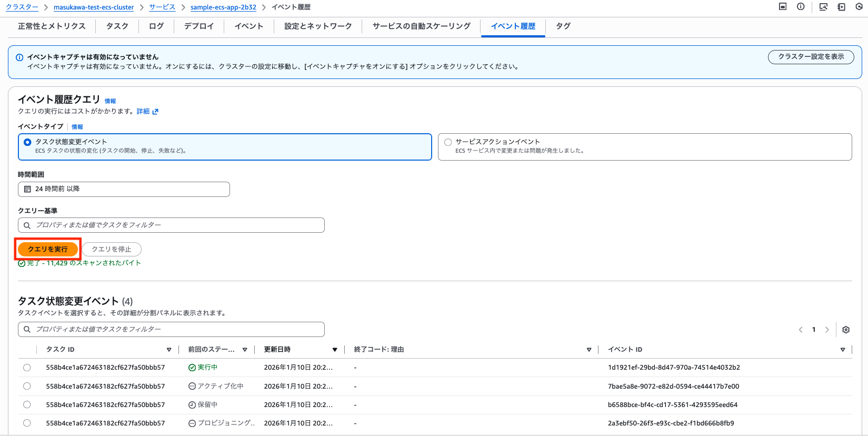Switch to 設定とネットワーク tab

pos(318,26)
